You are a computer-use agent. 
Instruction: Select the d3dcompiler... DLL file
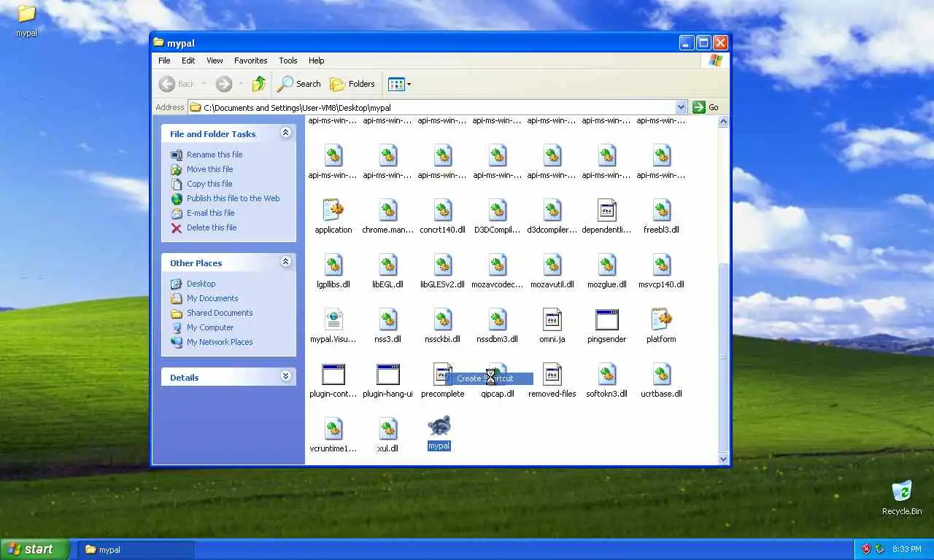552,210
